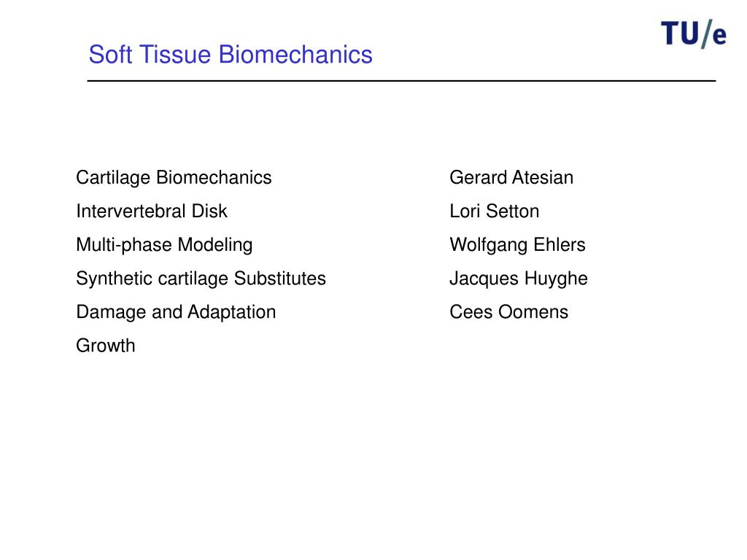Click the Damage and Adaptation topic

176,312
